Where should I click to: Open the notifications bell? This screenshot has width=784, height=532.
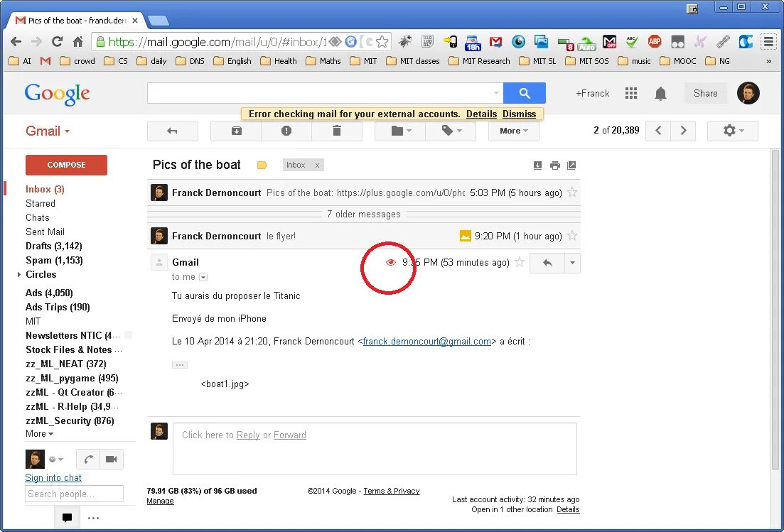point(660,94)
